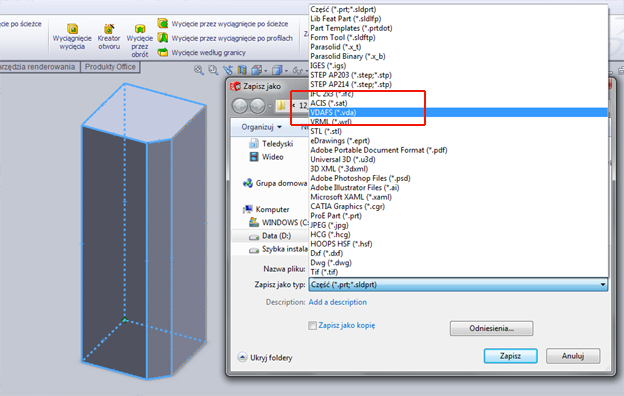624x396 pixels.
Task: Open the Kreator otworu tool
Action: pos(109,37)
